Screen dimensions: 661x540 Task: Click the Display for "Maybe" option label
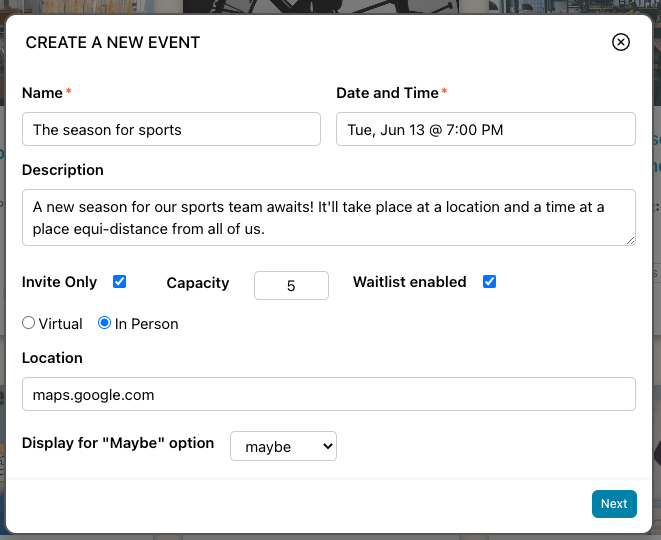coord(118,443)
